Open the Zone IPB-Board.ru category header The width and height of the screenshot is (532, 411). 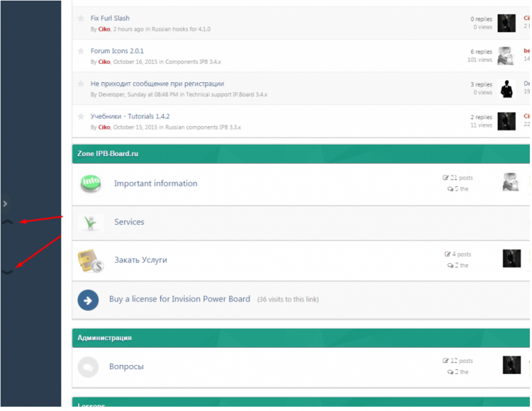click(x=108, y=154)
